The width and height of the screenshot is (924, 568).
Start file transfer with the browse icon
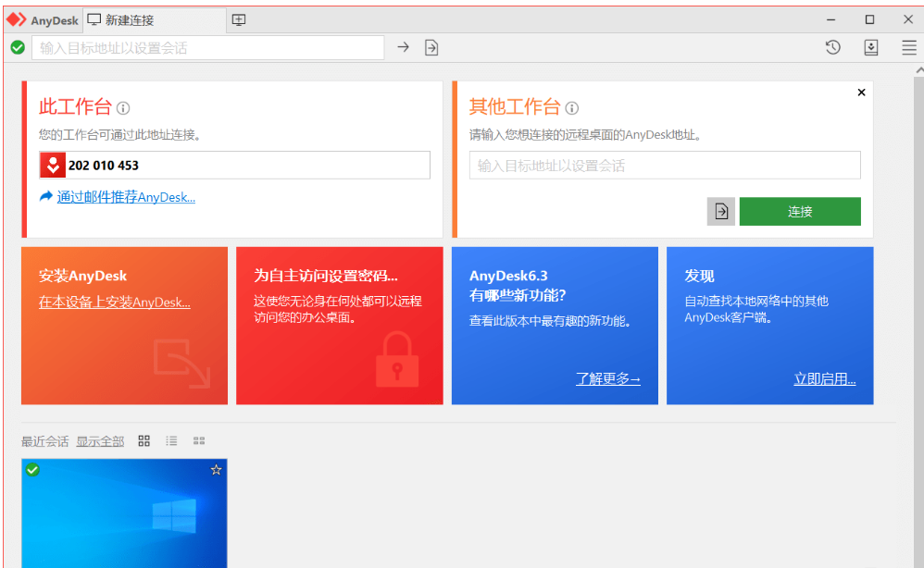pos(431,47)
